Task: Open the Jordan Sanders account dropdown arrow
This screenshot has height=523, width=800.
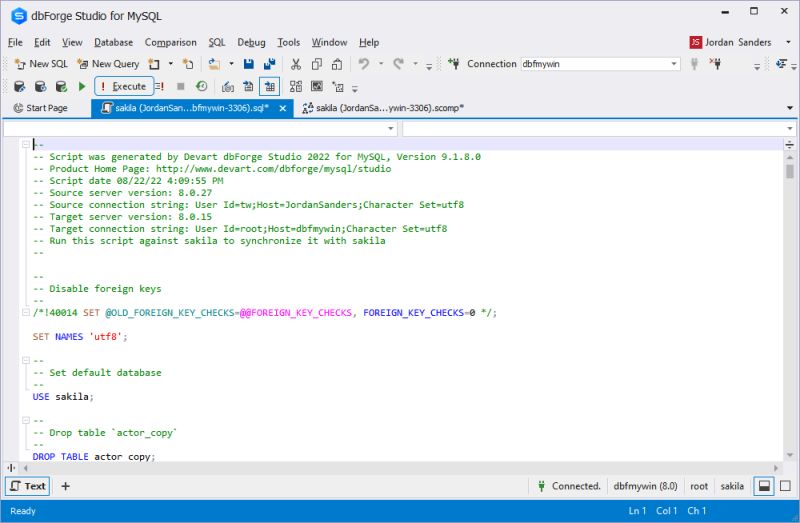Action: tap(788, 42)
